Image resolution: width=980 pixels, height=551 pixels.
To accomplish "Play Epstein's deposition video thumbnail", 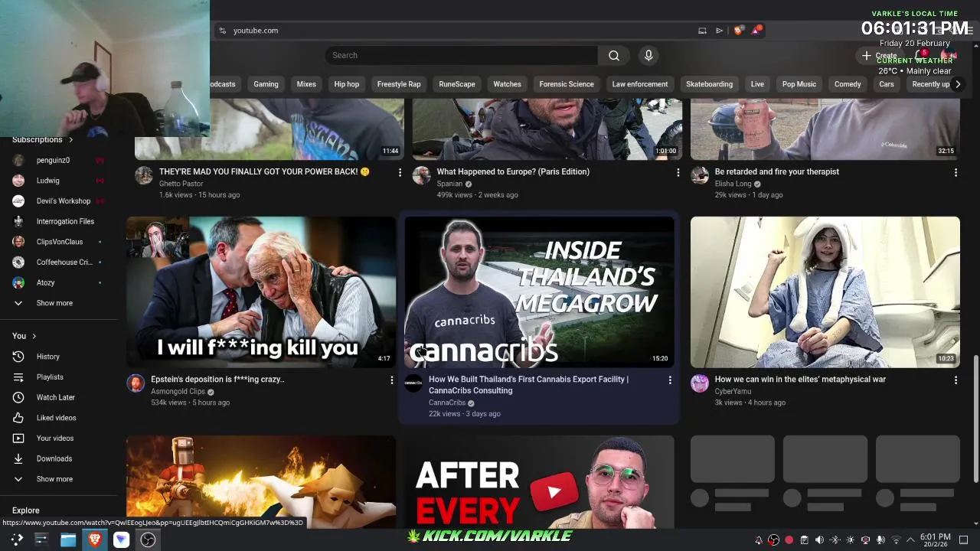I will [261, 292].
